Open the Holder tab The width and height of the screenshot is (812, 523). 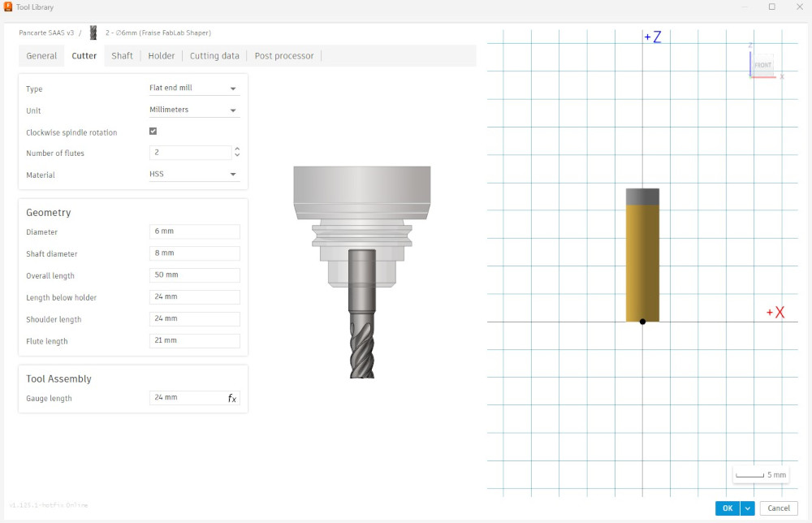click(161, 56)
